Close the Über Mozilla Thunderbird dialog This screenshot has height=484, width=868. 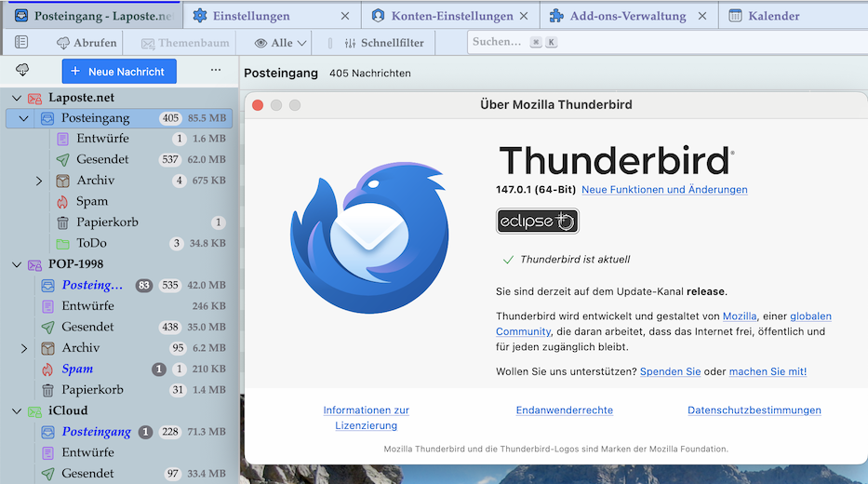click(258, 105)
